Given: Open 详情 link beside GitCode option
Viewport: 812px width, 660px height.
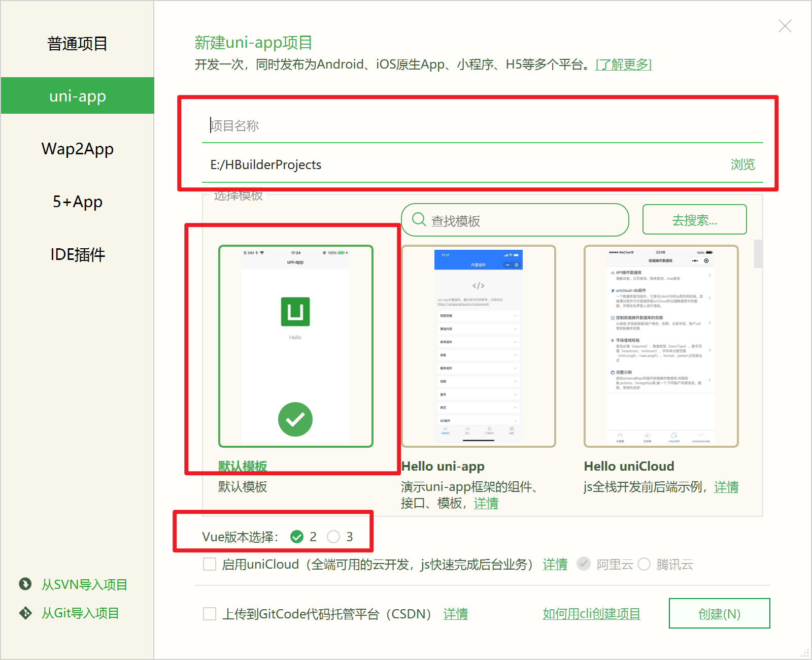Looking at the screenshot, I should click(x=455, y=614).
